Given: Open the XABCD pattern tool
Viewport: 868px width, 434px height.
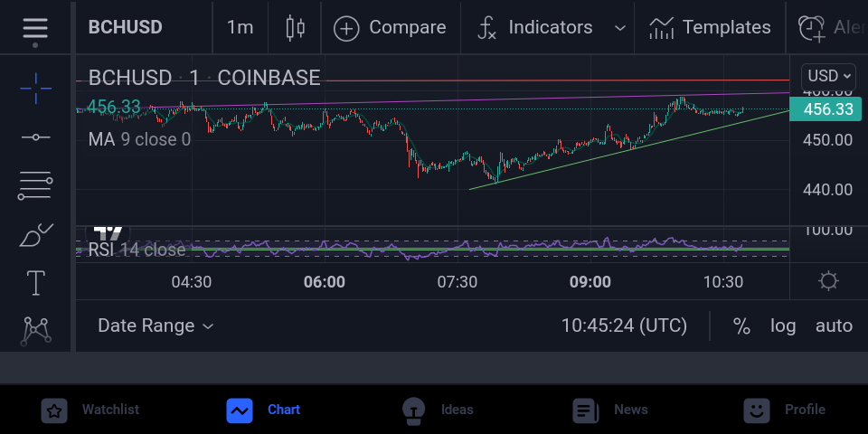Looking at the screenshot, I should pos(36,331).
